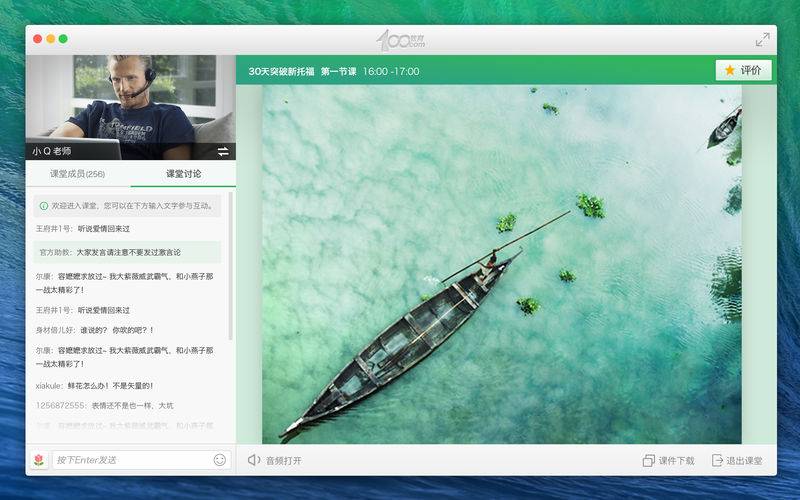
Task: Click the 第一节课 lesson label
Action: pyautogui.click(x=338, y=71)
